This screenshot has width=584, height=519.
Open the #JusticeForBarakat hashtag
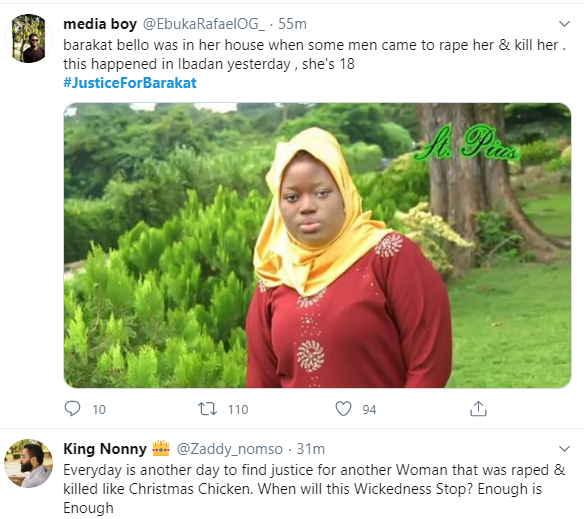[130, 83]
